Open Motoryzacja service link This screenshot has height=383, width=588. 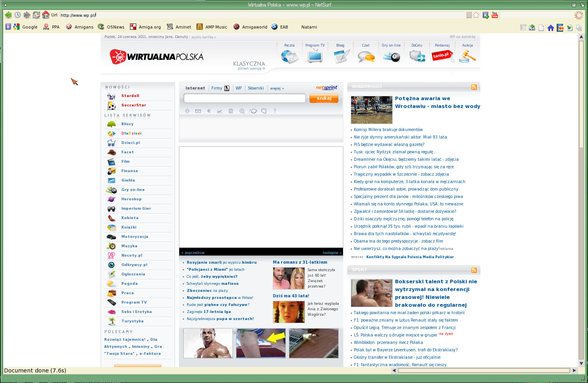point(135,237)
